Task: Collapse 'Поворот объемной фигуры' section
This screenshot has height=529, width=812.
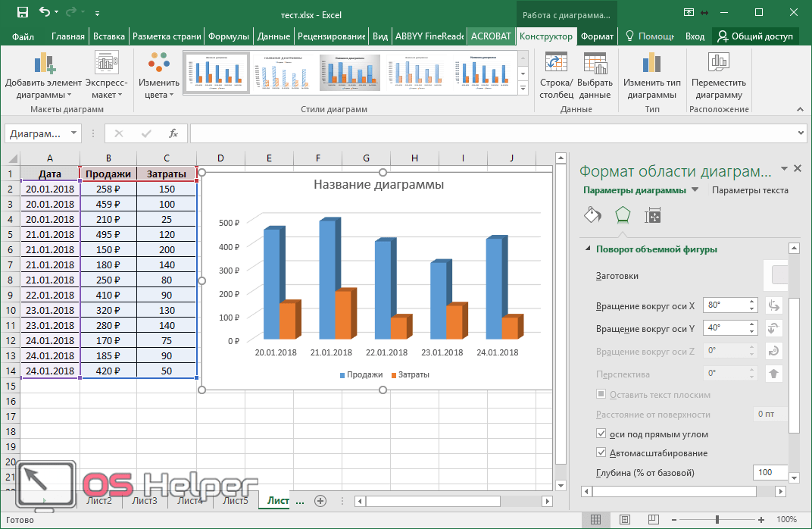Action: [x=586, y=249]
